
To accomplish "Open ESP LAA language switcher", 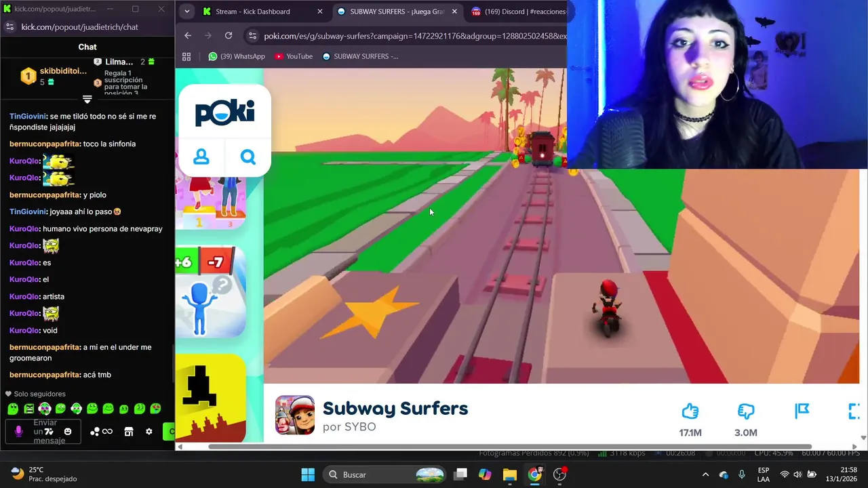I will (764, 474).
